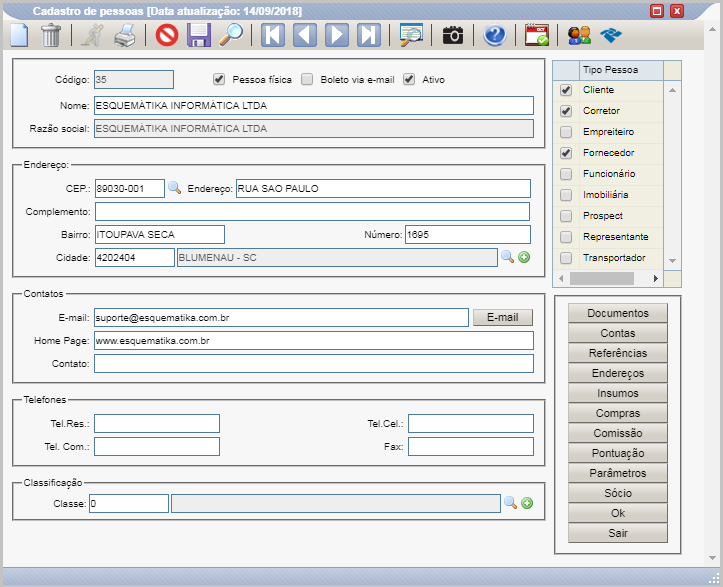Check Transportador in Tipo Pessoa list
This screenshot has width=723, height=587.
(566, 258)
